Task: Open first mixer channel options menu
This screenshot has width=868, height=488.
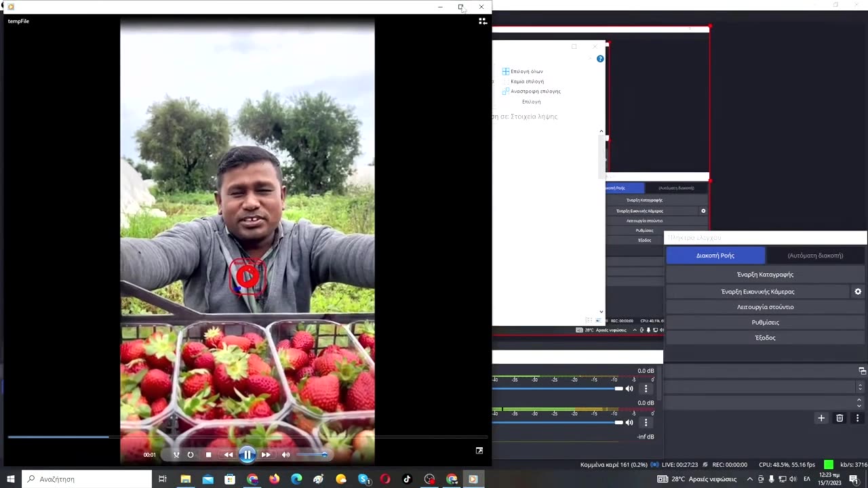Action: pos(646,388)
